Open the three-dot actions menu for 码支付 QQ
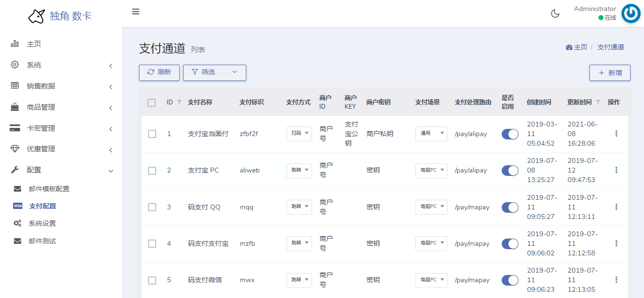This screenshot has width=644, height=298. (x=616, y=207)
